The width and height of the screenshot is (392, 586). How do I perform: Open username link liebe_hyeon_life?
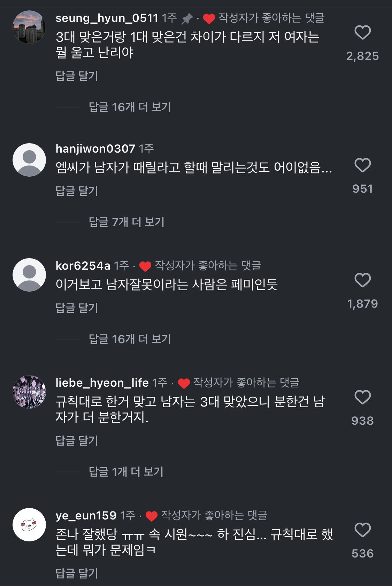coord(102,383)
